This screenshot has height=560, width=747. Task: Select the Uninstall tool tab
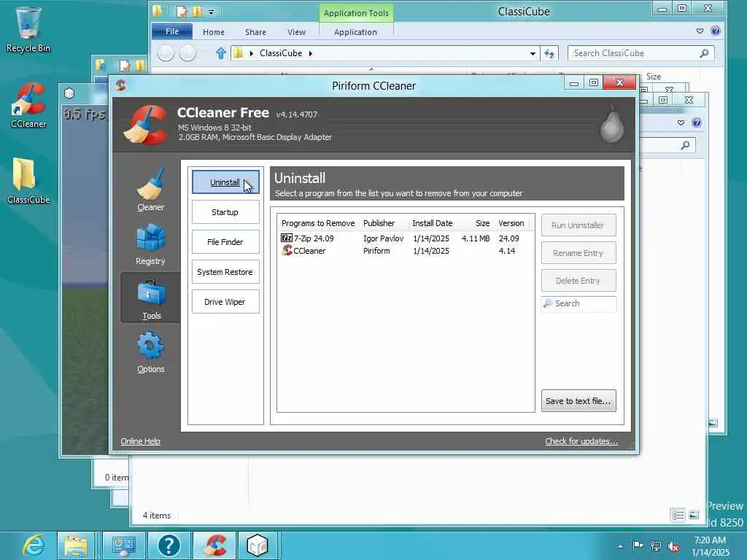[x=225, y=182]
